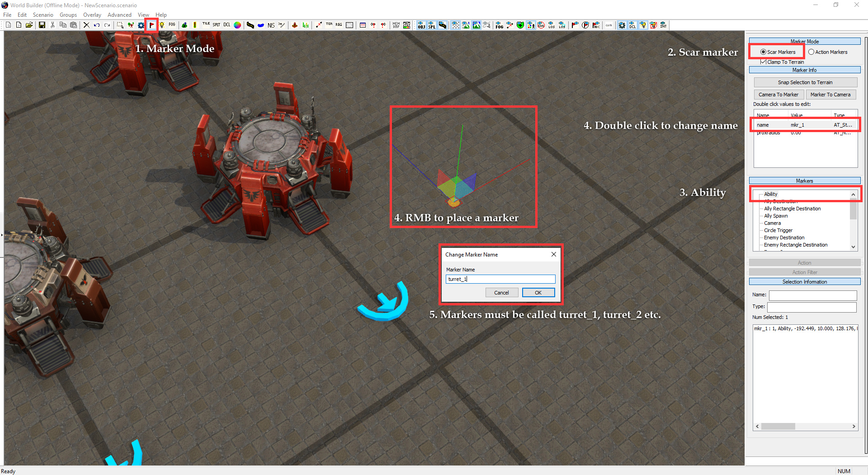Click OK in Change Marker Name dialog
The image size is (868, 475).
pos(538,293)
